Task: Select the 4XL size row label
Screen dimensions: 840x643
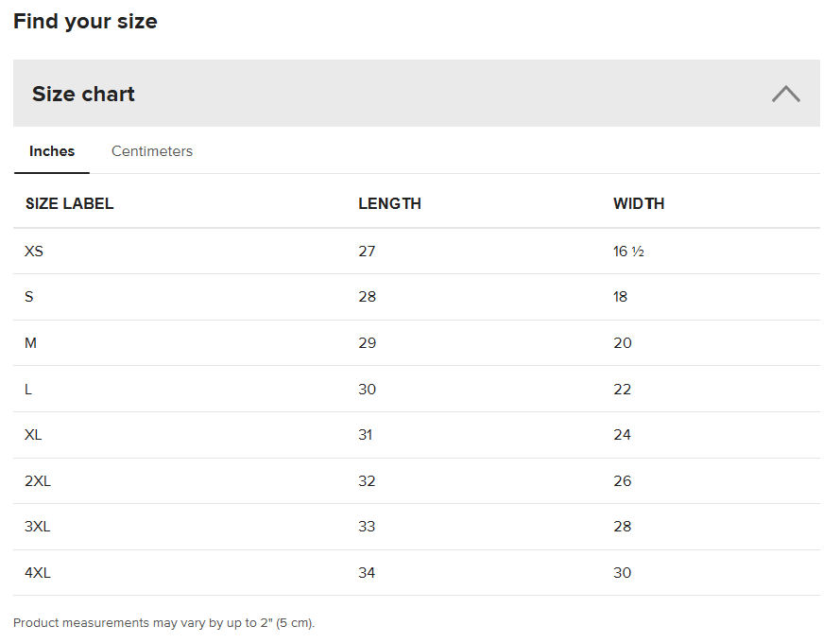Action: 38,572
